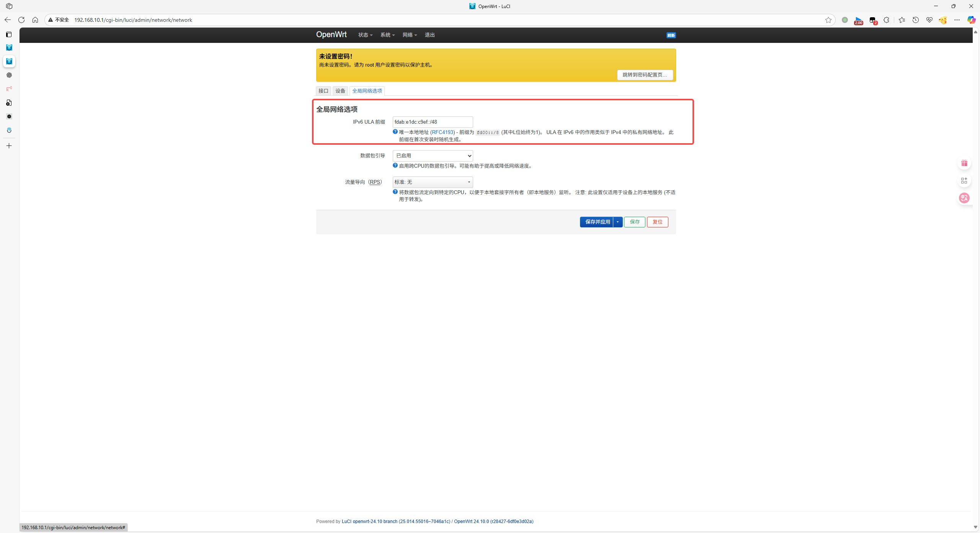Expand the 保存并应用 arrow dropdown
980x533 pixels.
coord(617,222)
